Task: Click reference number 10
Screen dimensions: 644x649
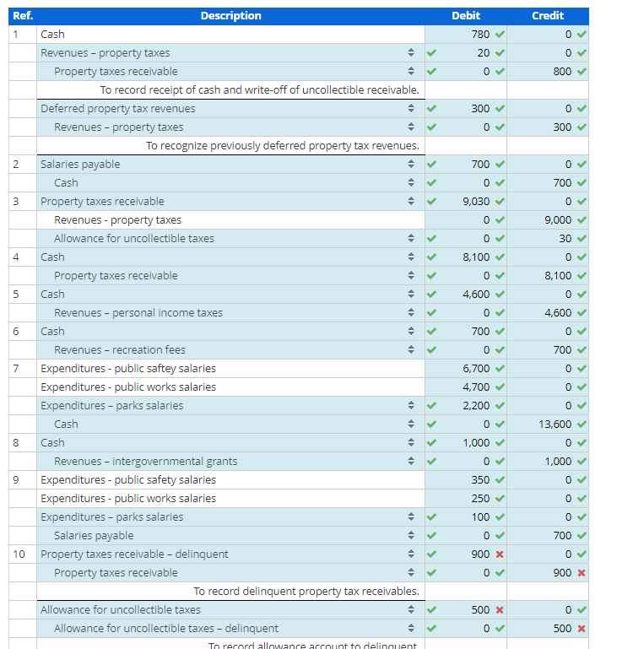Action: 19,554
